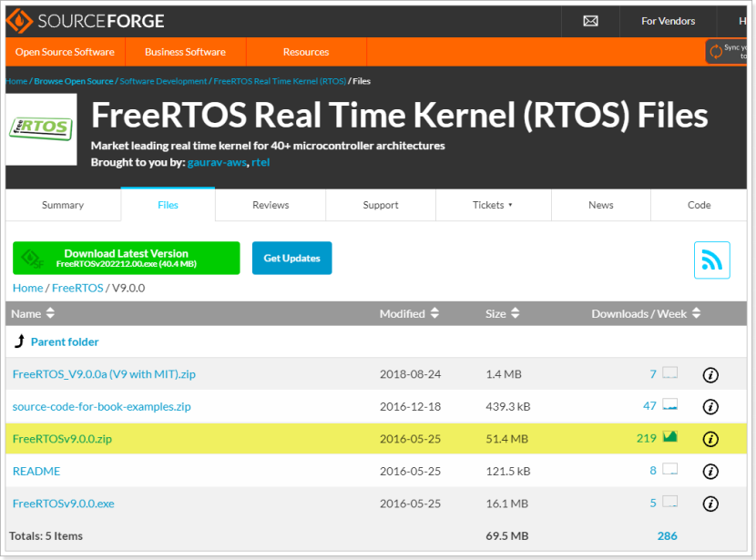Click the SourceForge logo
This screenshot has height=560, width=756.
pos(86,21)
